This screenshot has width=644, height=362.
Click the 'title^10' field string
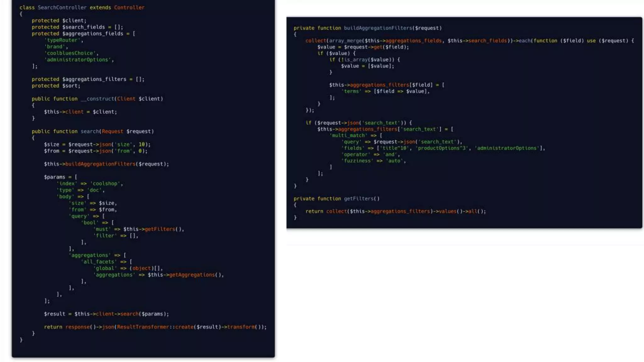pos(395,148)
